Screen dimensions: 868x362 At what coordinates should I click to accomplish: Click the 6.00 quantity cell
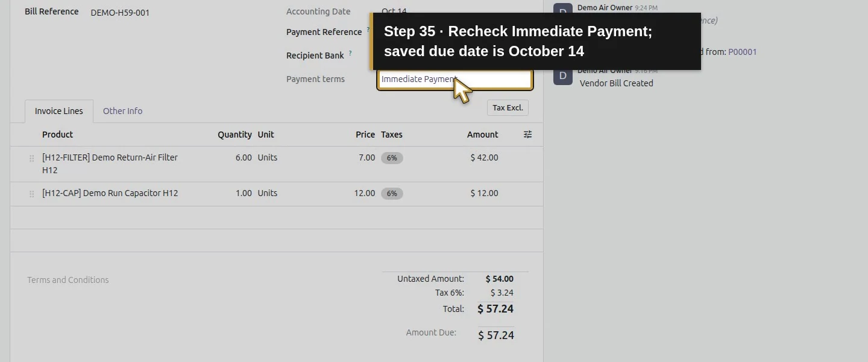[244, 157]
